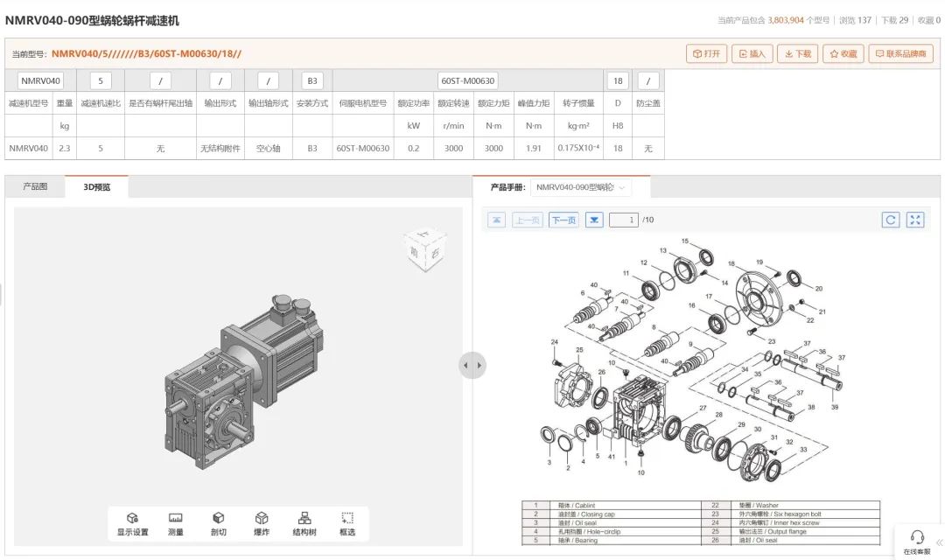Click the 下载 (Download) button
The width and height of the screenshot is (945, 560).
click(x=797, y=53)
